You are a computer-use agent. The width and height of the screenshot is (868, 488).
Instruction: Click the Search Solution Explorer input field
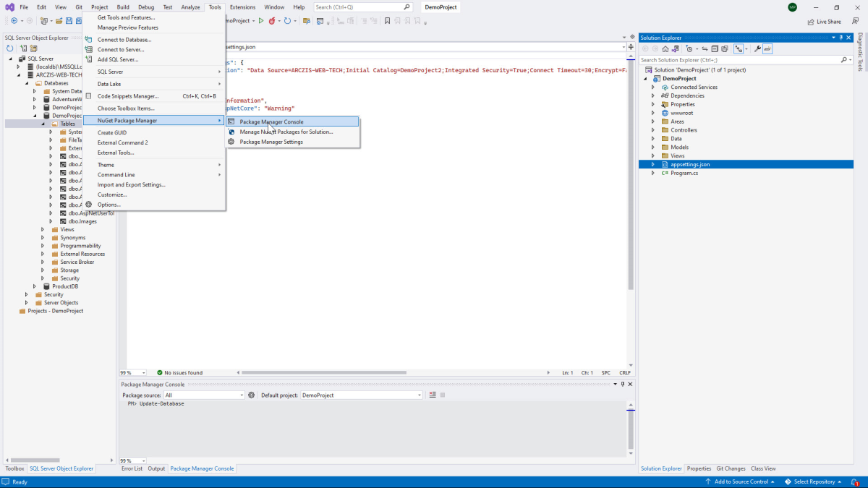coord(739,60)
